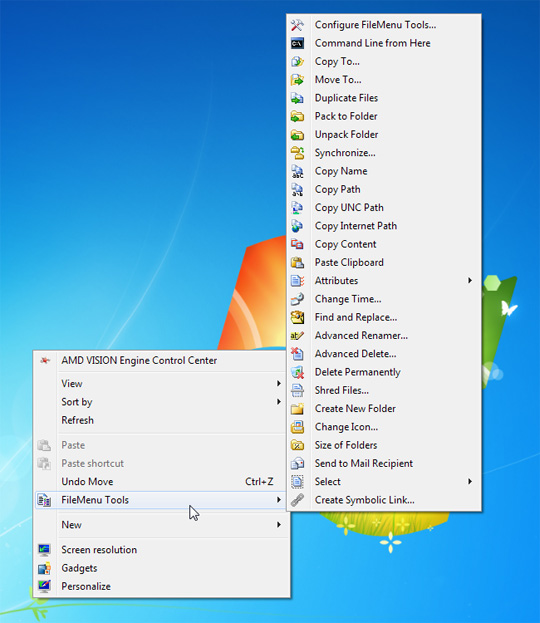
Task: Expand the Attributes submenu arrow
Action: tap(470, 281)
